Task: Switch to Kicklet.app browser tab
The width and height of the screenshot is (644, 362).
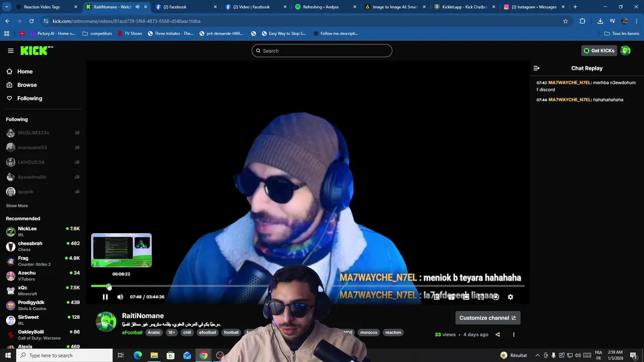Action: coord(464,7)
